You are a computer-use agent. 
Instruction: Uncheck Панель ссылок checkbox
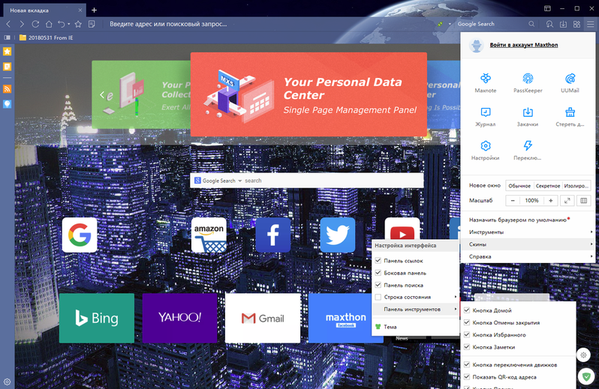[x=378, y=261]
